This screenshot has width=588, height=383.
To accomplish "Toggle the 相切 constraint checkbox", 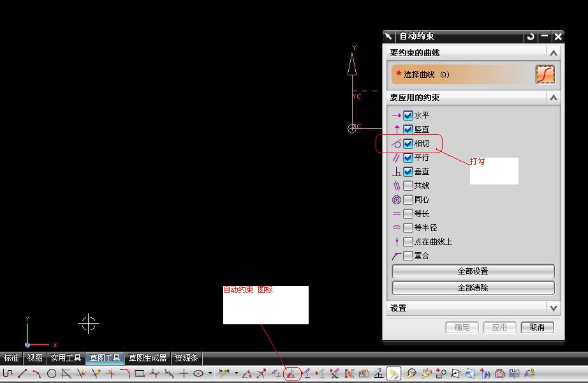I will point(408,144).
